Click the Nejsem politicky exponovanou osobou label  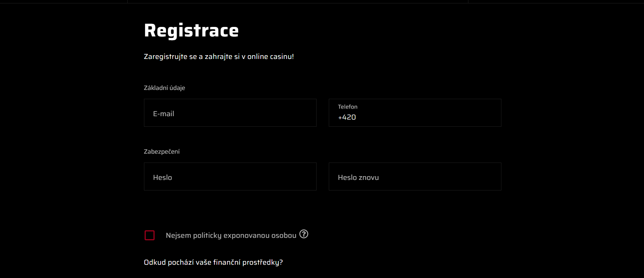click(231, 235)
